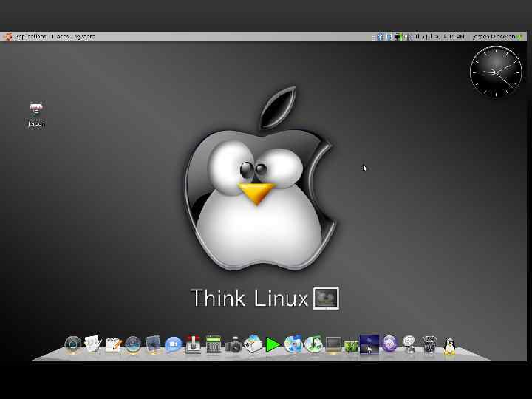Open the monitor screen dock icon
This screenshot has height=399, width=532.
point(333,345)
